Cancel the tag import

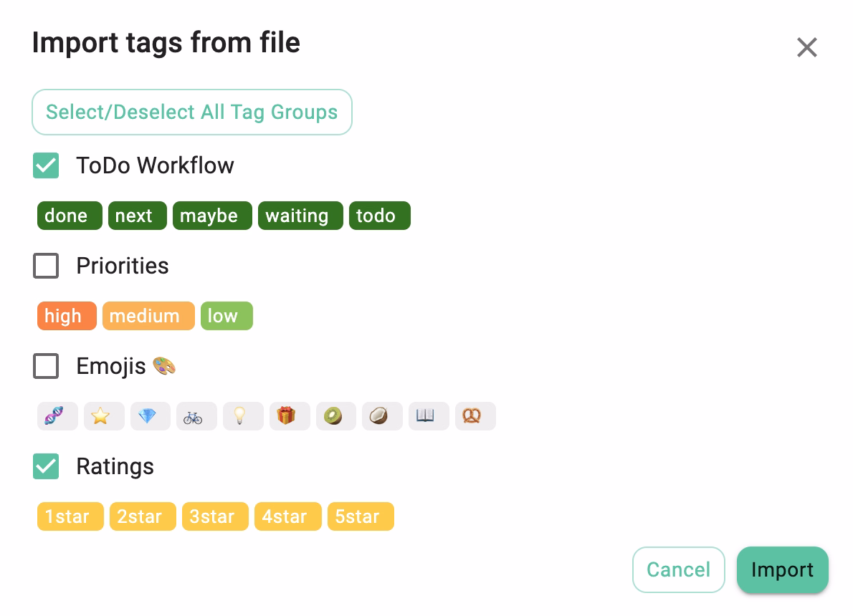pyautogui.click(x=678, y=569)
